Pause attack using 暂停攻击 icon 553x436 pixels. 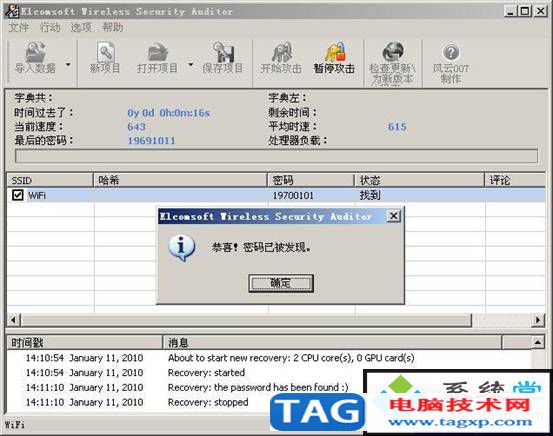click(x=334, y=57)
